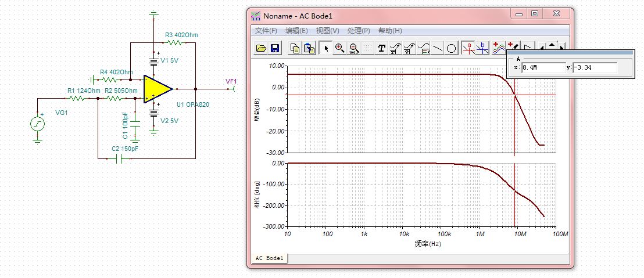Open the 处理(P) menu
This screenshot has width=644, height=278.
359,31
